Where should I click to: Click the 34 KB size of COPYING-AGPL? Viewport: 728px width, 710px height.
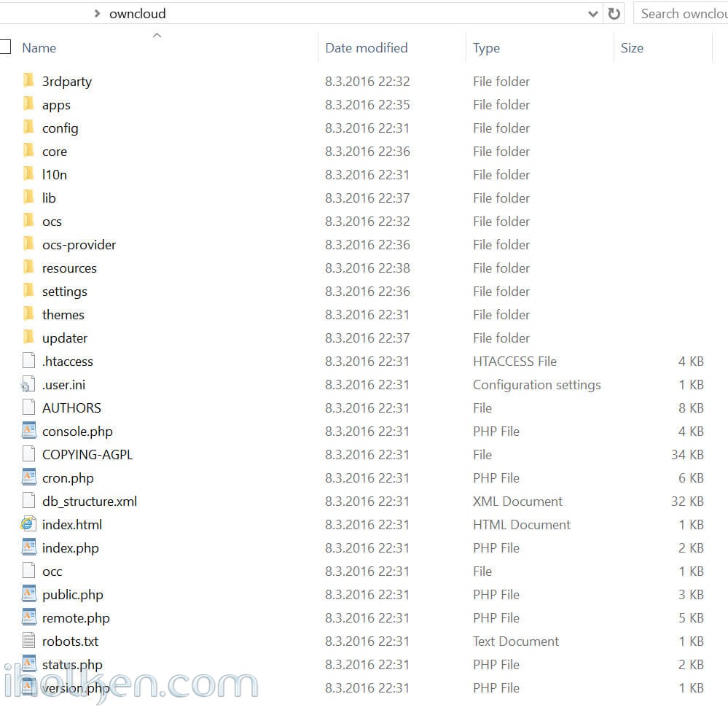tap(687, 455)
